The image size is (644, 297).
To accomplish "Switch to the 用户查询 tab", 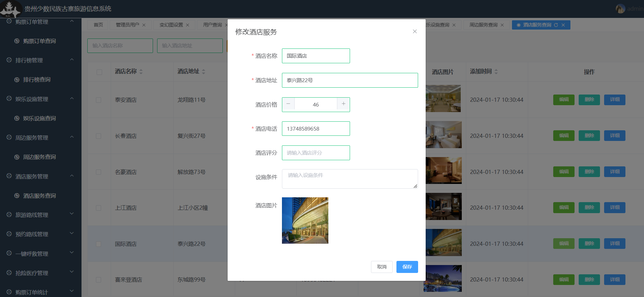I will [212, 25].
